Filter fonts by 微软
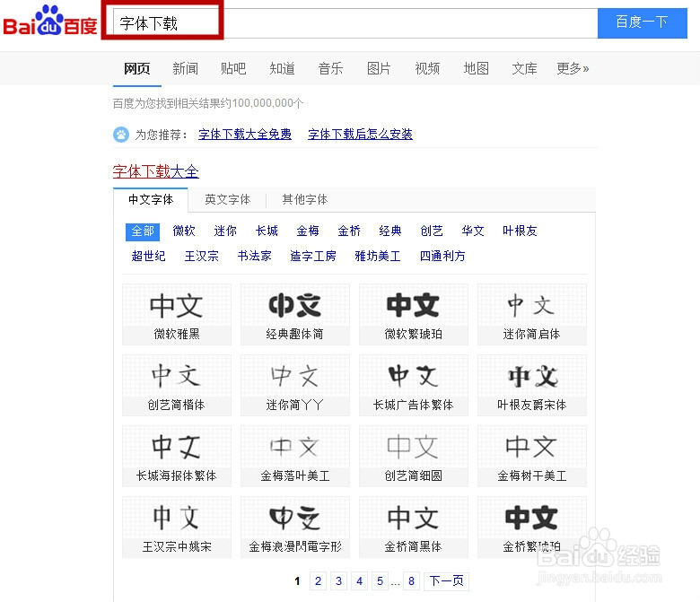 pyautogui.click(x=184, y=231)
